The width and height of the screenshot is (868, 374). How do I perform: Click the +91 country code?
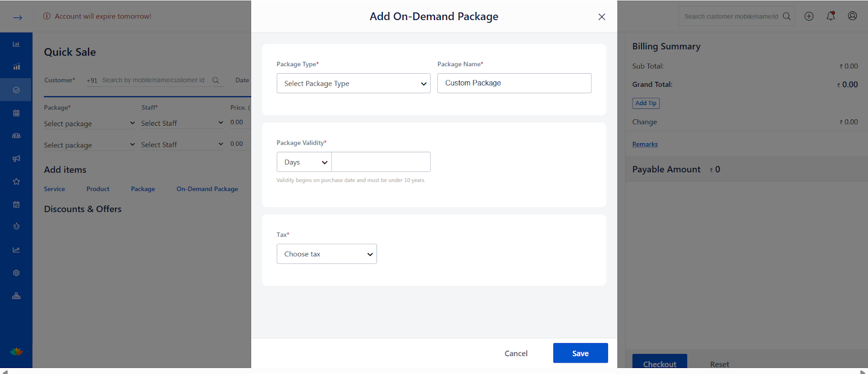(92, 81)
